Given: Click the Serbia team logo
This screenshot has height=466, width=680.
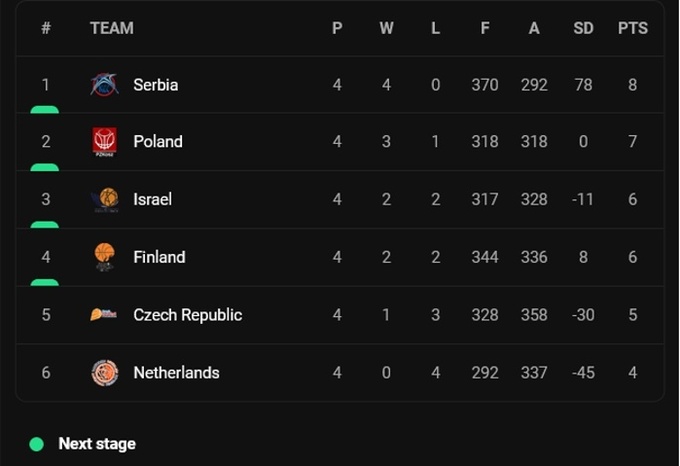Looking at the screenshot, I should tap(104, 85).
